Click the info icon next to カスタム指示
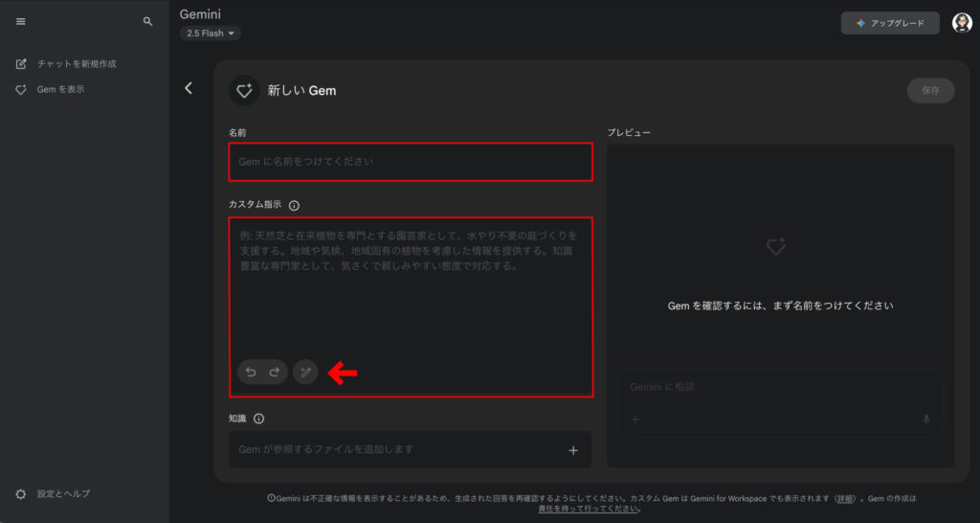 click(294, 205)
